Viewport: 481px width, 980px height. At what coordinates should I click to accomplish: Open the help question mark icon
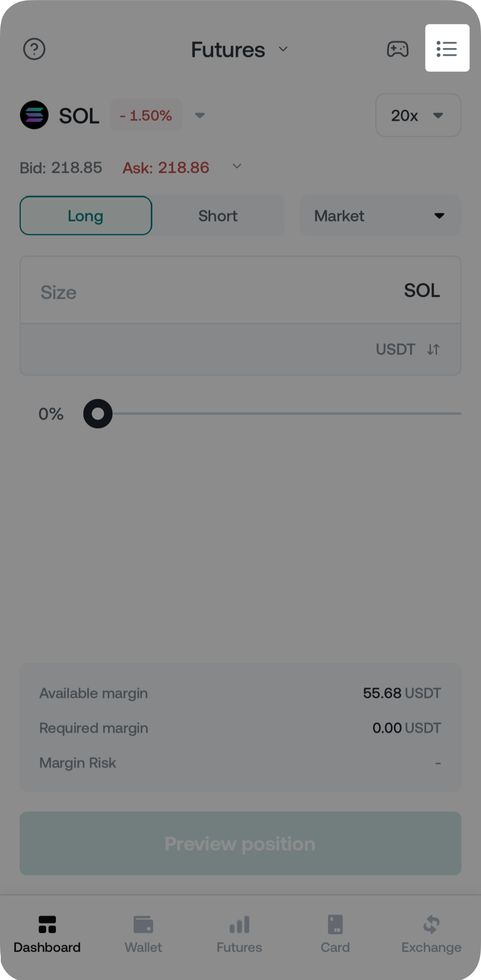pos(34,49)
